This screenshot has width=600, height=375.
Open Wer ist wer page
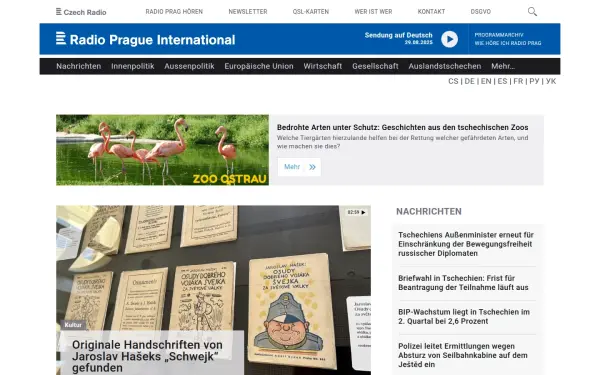click(x=373, y=12)
